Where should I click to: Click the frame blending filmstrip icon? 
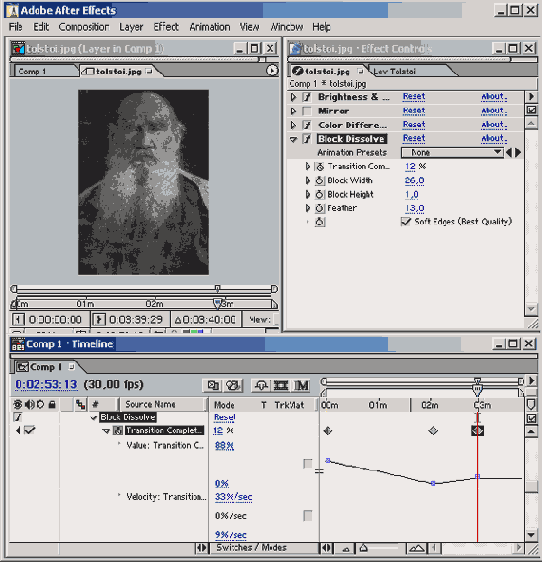[x=281, y=385]
